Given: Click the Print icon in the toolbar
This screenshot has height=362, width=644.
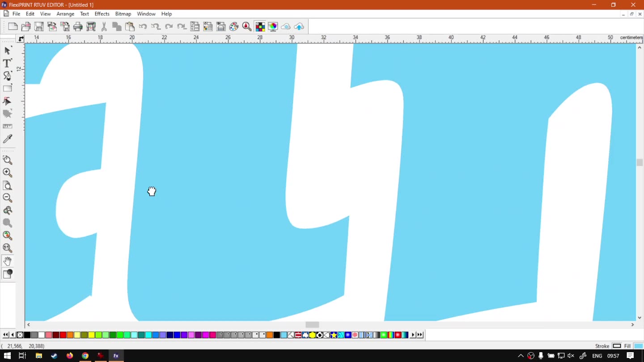Looking at the screenshot, I should pos(78,27).
